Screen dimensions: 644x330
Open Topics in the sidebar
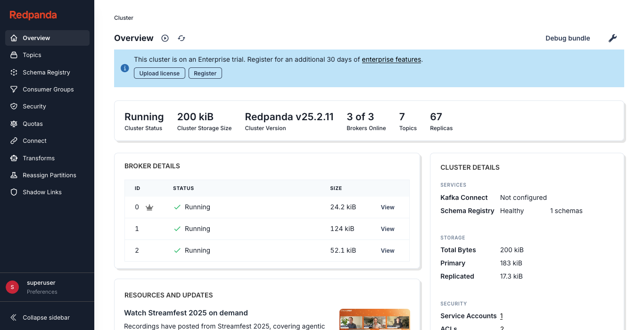(32, 55)
